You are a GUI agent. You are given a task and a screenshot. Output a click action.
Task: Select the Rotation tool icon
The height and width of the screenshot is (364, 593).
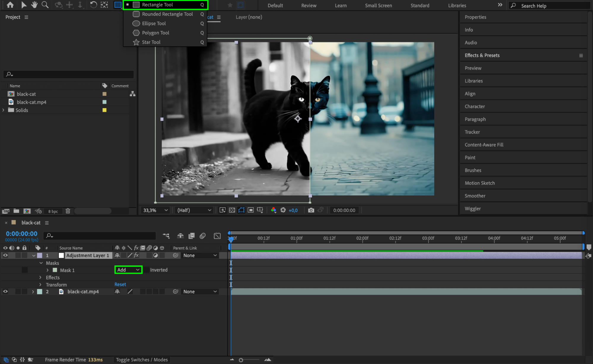[93, 5]
